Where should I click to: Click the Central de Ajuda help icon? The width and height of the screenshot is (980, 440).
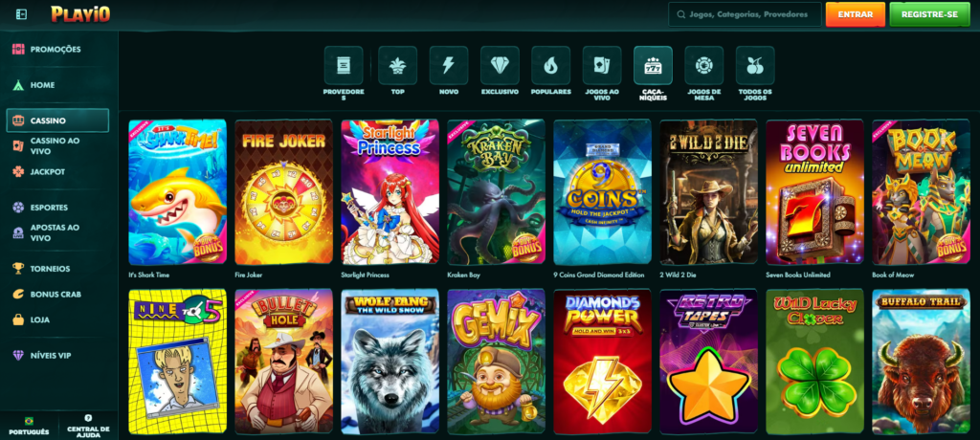(88, 418)
